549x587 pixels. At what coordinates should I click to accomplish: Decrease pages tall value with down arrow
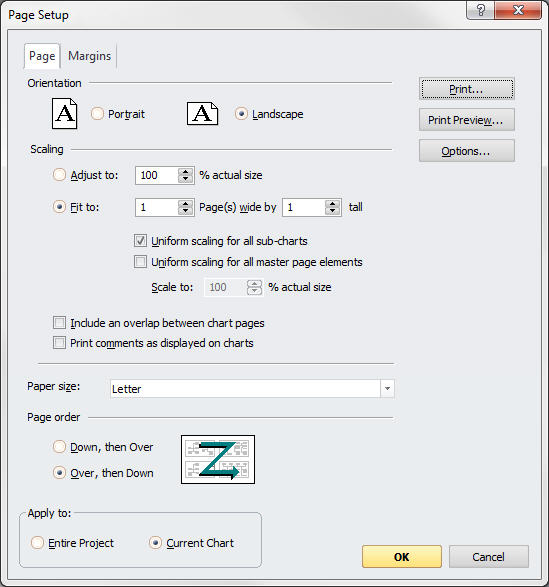[332, 211]
